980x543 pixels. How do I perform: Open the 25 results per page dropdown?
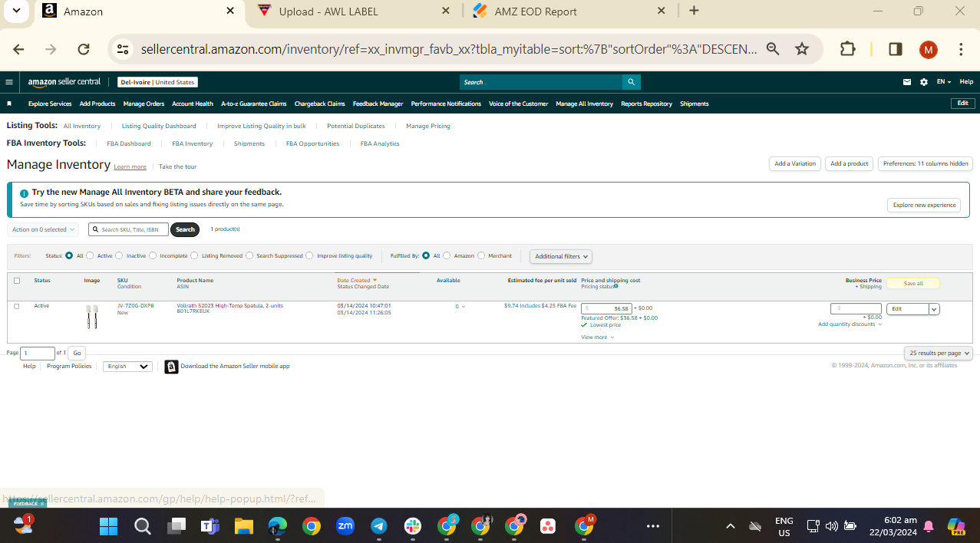(939, 353)
